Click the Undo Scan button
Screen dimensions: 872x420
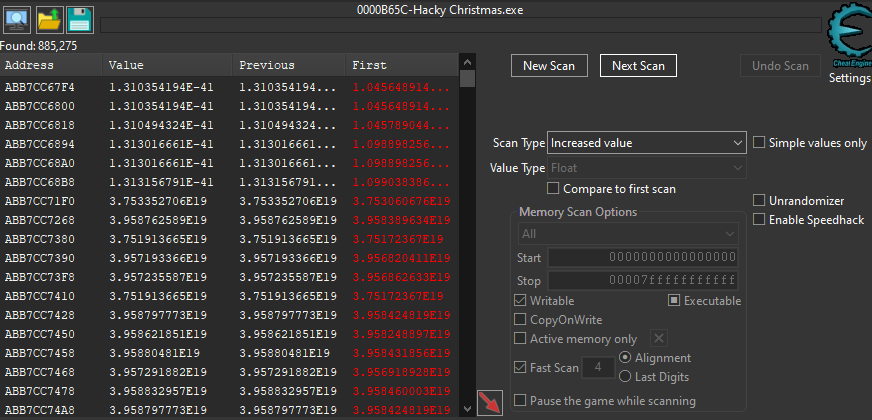pyautogui.click(x=780, y=66)
